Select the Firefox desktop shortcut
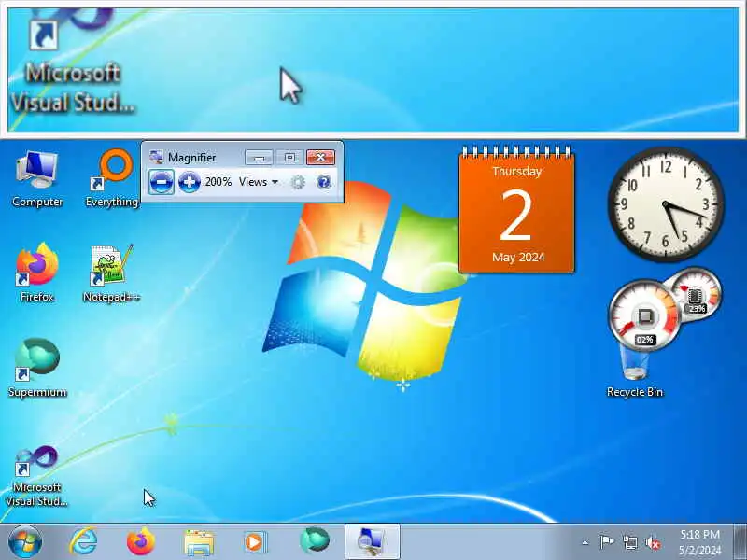 pyautogui.click(x=37, y=273)
